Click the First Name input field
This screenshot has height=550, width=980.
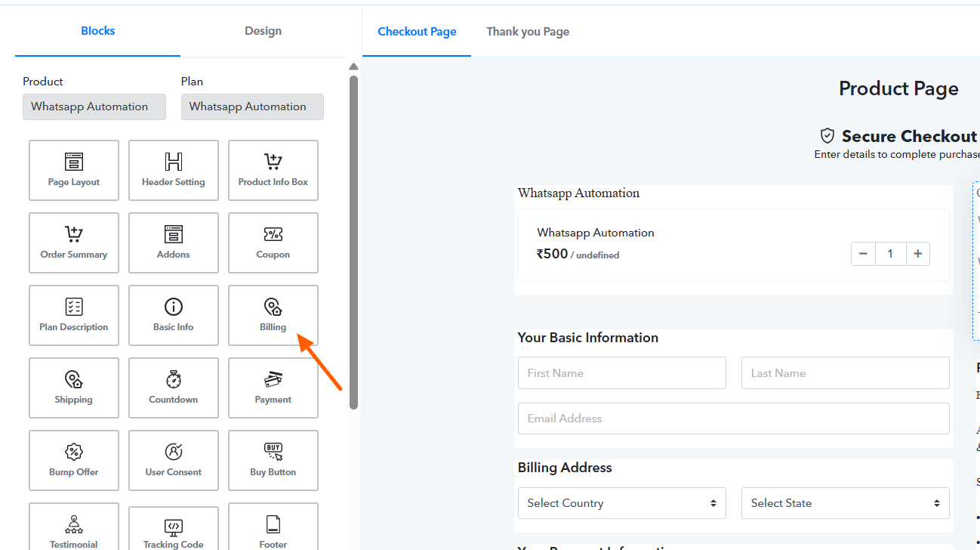pos(621,373)
